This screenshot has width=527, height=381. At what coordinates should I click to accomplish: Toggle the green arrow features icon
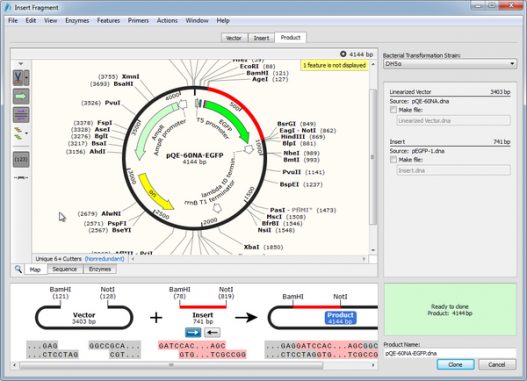coord(21,96)
